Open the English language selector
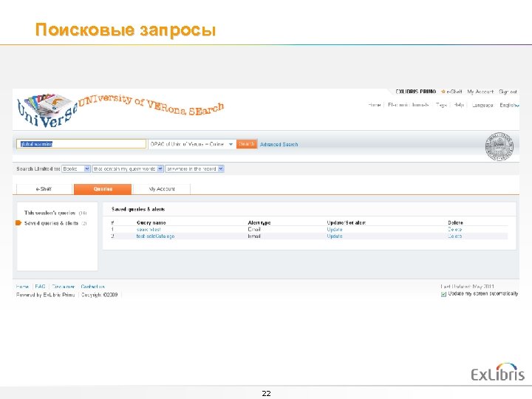 pyautogui.click(x=509, y=105)
